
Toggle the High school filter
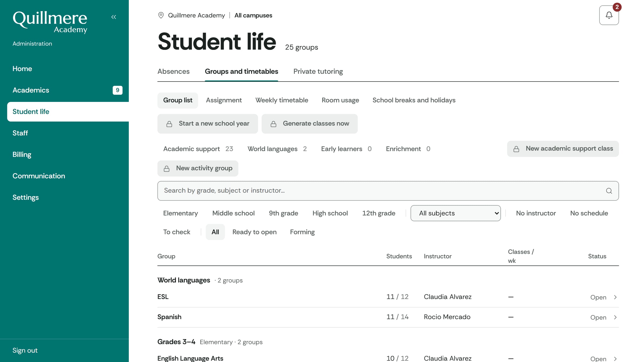pyautogui.click(x=330, y=213)
